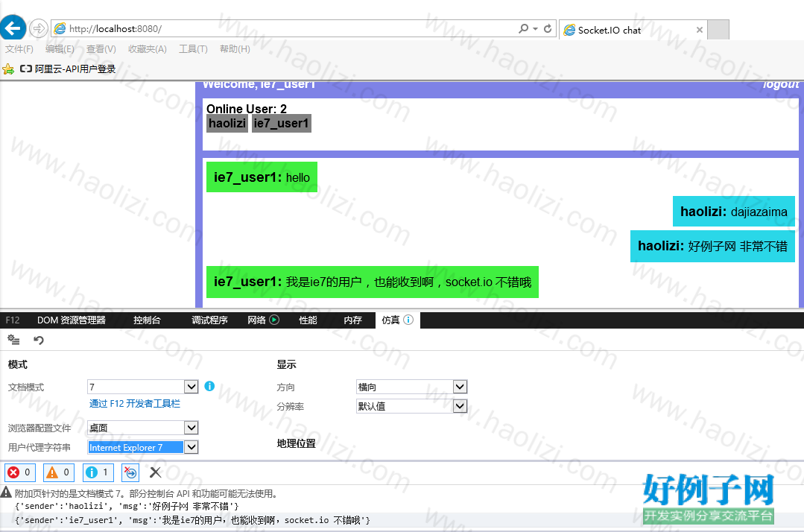Open the 文件(F) menu

coord(19,48)
